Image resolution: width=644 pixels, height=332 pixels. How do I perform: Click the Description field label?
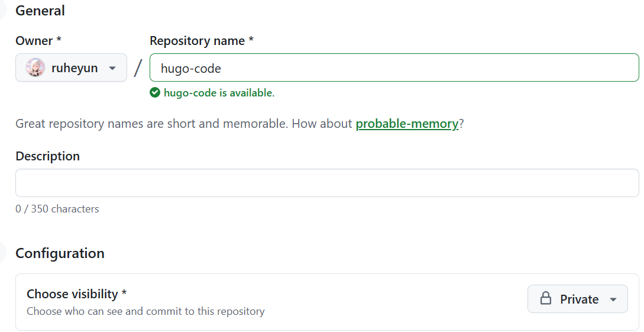click(x=47, y=156)
